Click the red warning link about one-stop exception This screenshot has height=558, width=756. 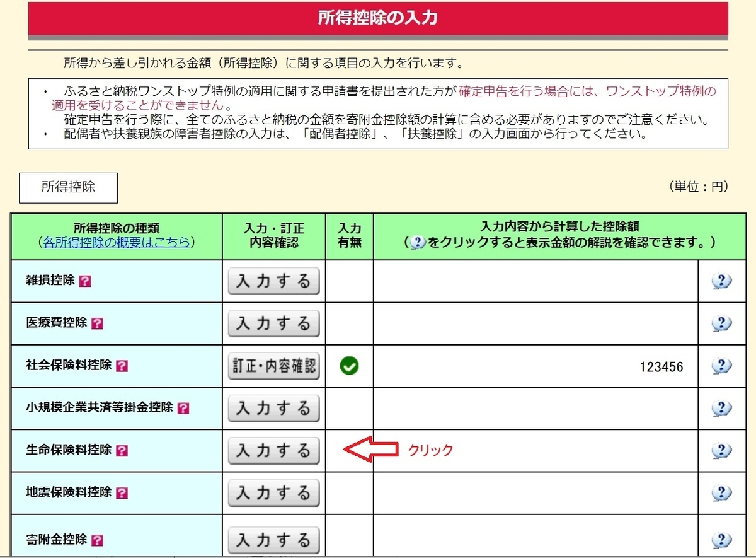(x=586, y=91)
